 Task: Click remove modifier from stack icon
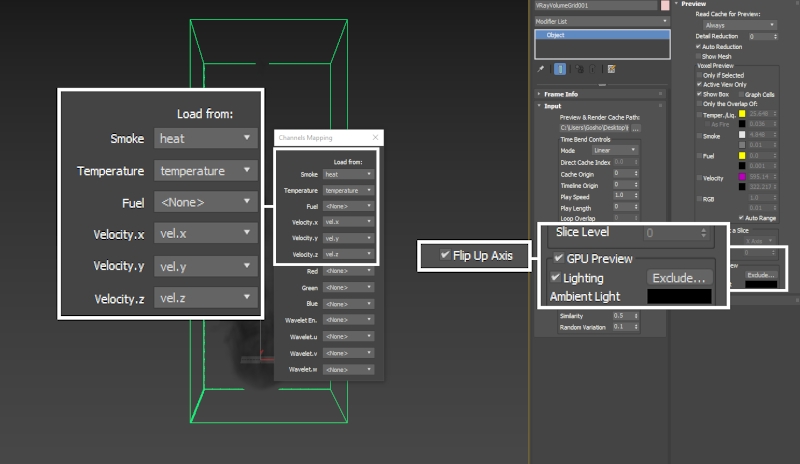tap(590, 69)
